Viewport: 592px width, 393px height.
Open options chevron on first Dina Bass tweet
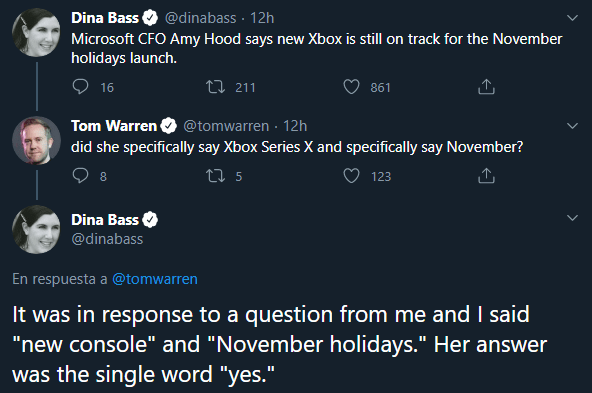572,18
